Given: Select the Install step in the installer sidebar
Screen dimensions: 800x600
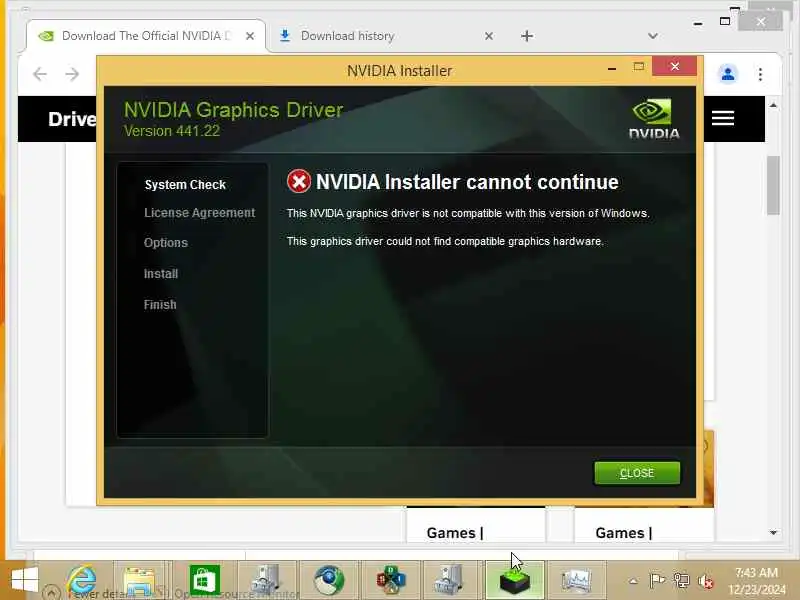Looking at the screenshot, I should coord(161,274).
